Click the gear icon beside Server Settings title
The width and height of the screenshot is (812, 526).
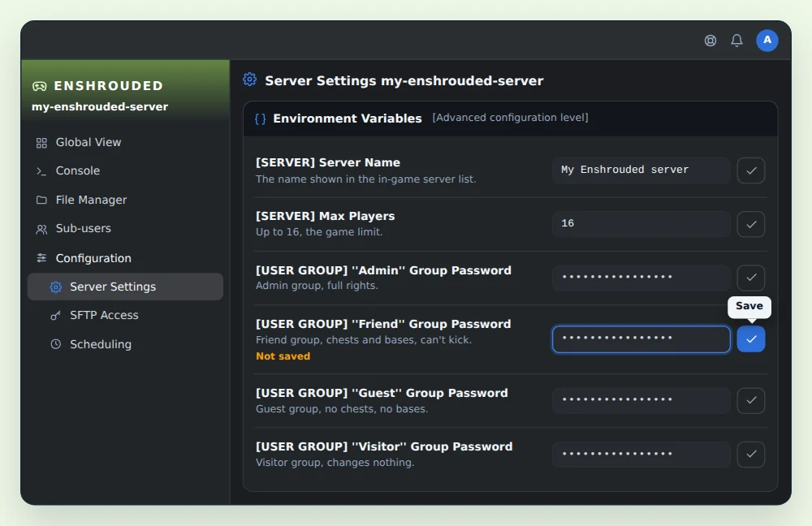coord(249,80)
